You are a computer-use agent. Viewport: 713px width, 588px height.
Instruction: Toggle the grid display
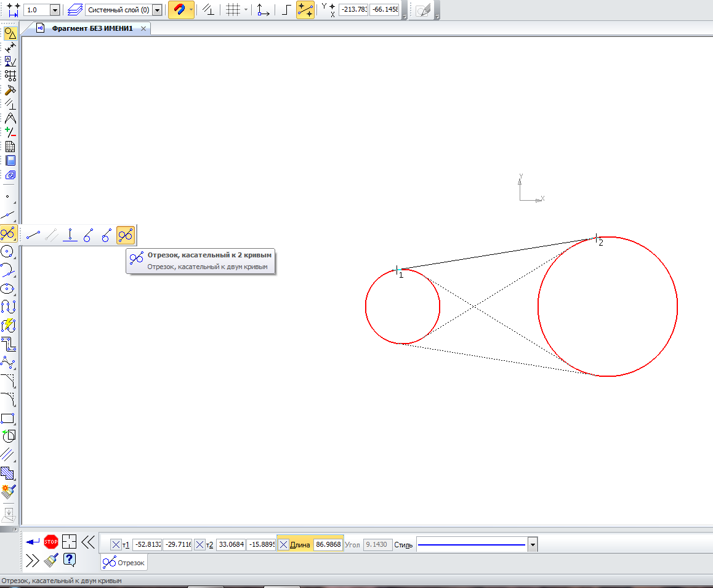(233, 10)
